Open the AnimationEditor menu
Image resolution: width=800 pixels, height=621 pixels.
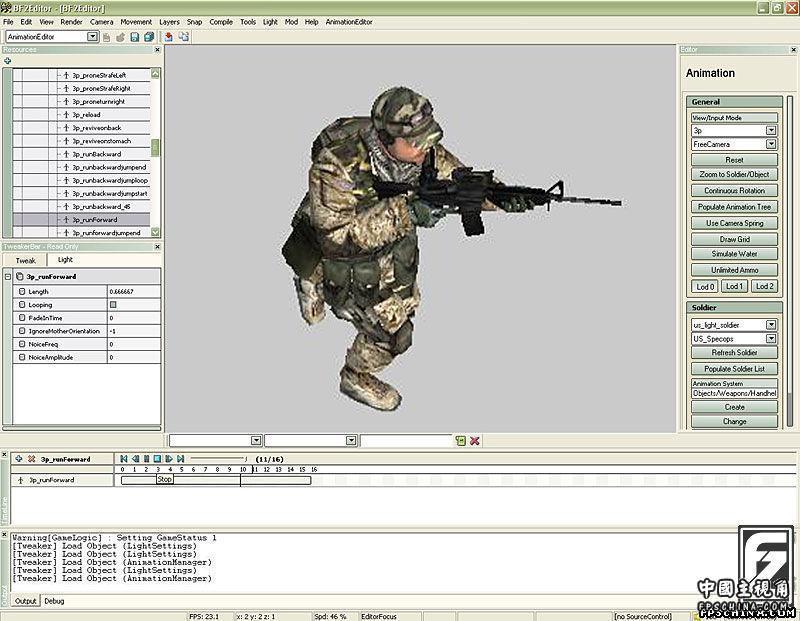click(x=349, y=22)
